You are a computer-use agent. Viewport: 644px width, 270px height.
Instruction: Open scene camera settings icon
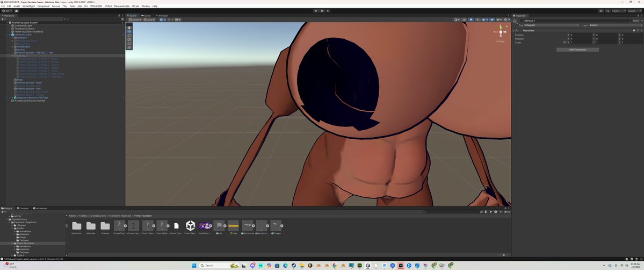coord(498,20)
